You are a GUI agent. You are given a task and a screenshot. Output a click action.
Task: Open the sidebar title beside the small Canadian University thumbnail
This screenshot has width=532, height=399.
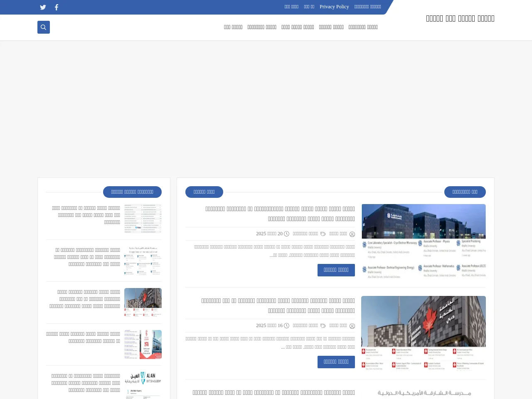click(85, 299)
